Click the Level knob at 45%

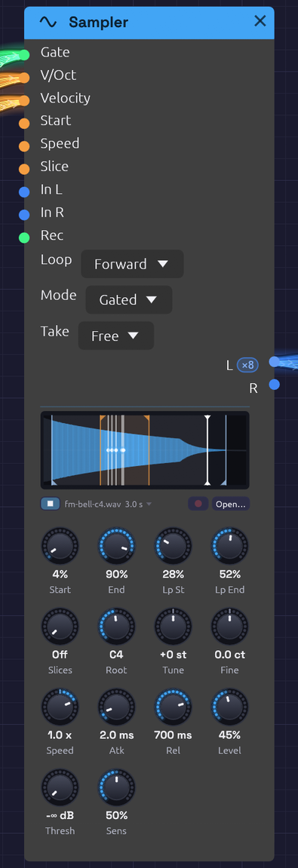(230, 707)
